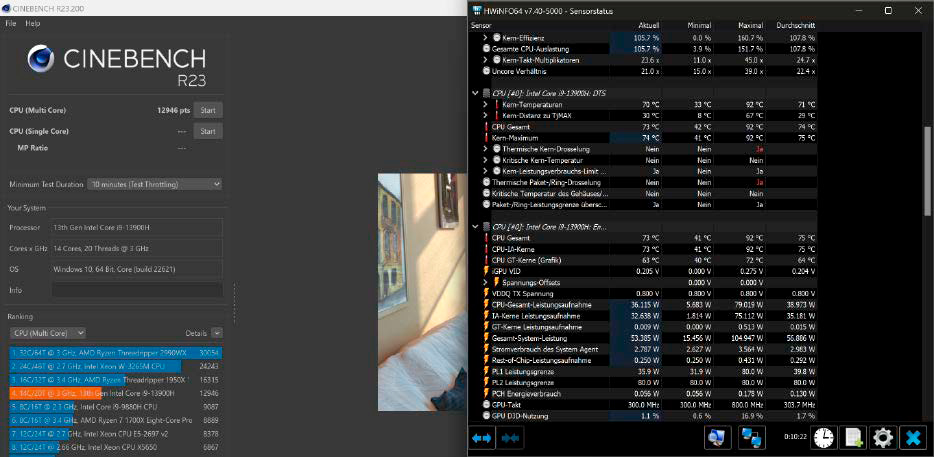Click the collapse-columns arrows icon in HWiNFO
934x457 pixels.
tap(510, 439)
